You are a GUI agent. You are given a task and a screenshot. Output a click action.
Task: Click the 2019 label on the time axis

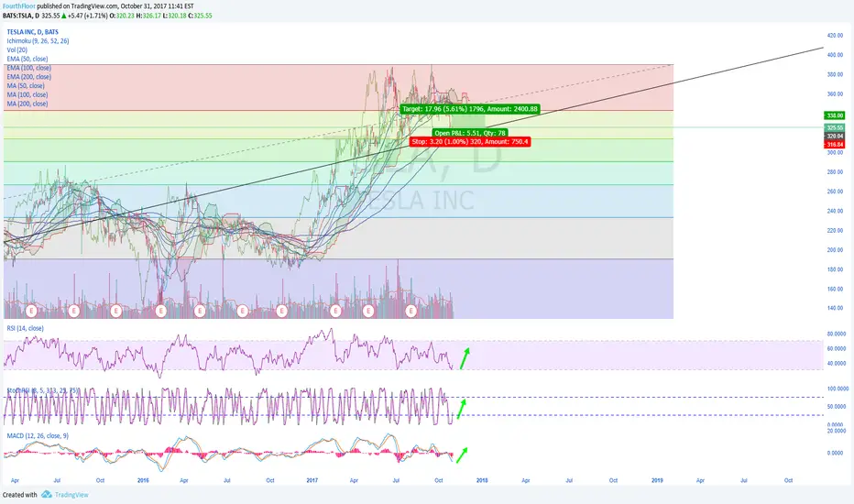pos(657,480)
